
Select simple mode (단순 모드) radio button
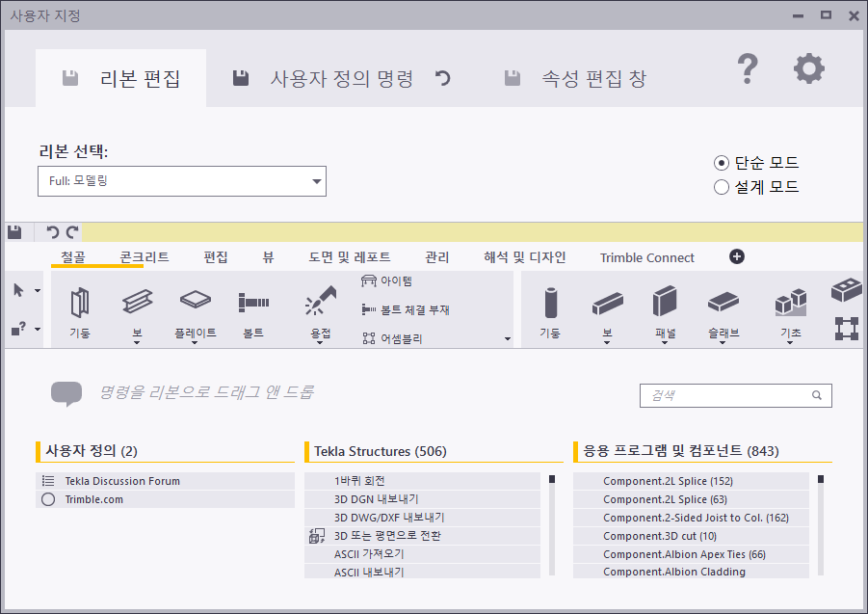click(722, 163)
